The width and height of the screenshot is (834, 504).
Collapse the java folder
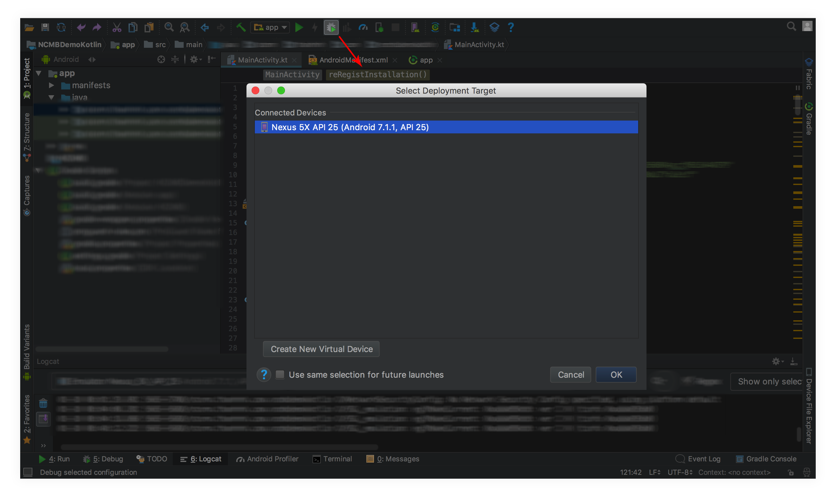click(52, 97)
